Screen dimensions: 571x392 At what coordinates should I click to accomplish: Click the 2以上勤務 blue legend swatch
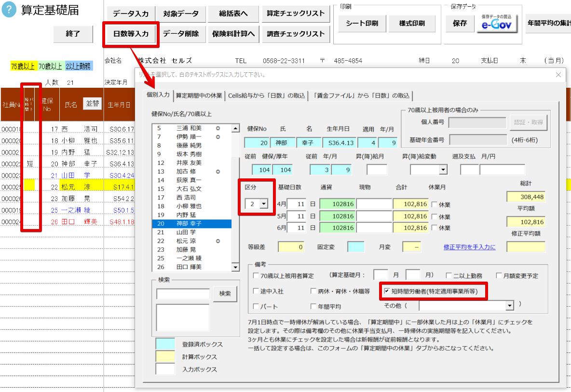[79, 66]
